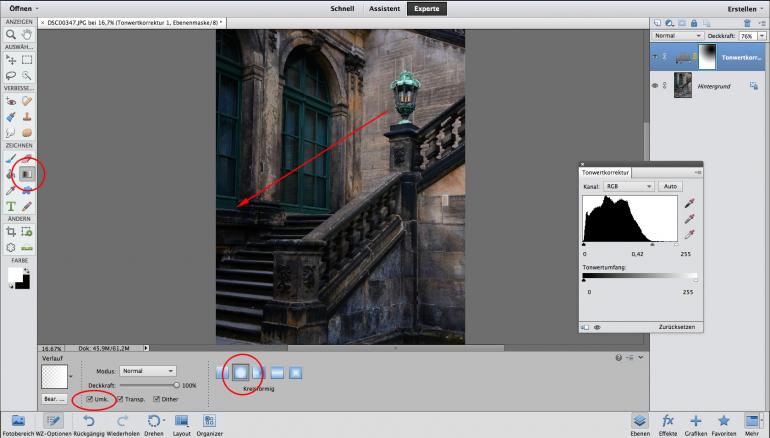Click the delete layer trash icon

747,23
